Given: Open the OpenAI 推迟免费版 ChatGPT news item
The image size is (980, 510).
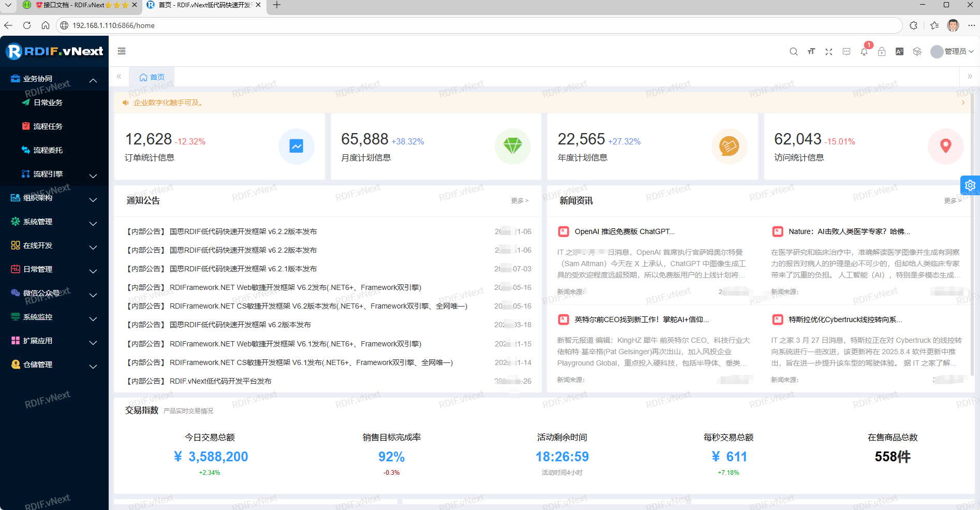Looking at the screenshot, I should click(625, 231).
